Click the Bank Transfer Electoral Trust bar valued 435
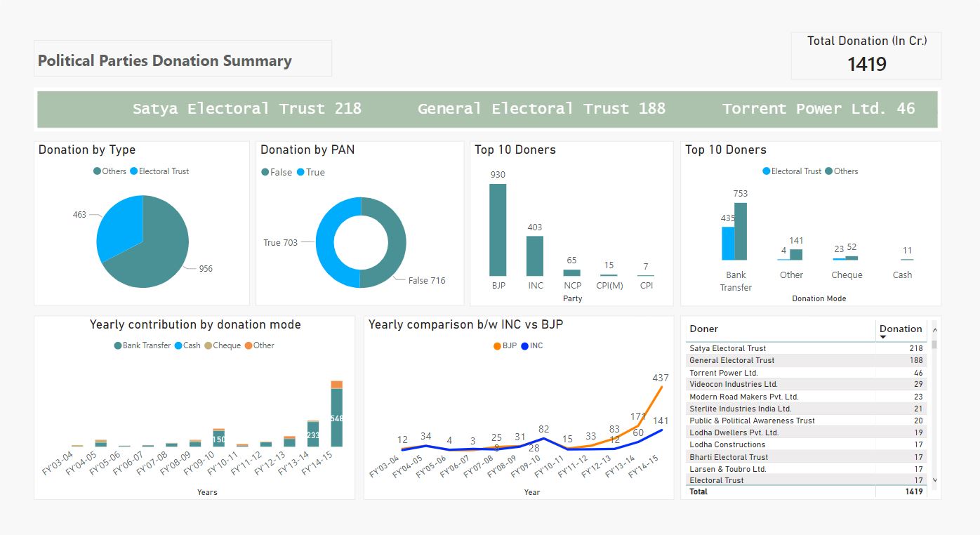Image resolution: width=980 pixels, height=535 pixels. click(x=728, y=243)
